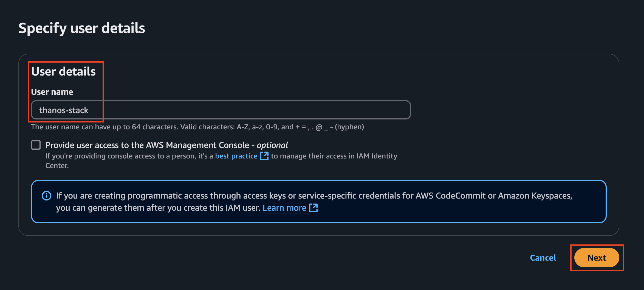
Task: Click the italic 'optional' text
Action: (x=272, y=145)
